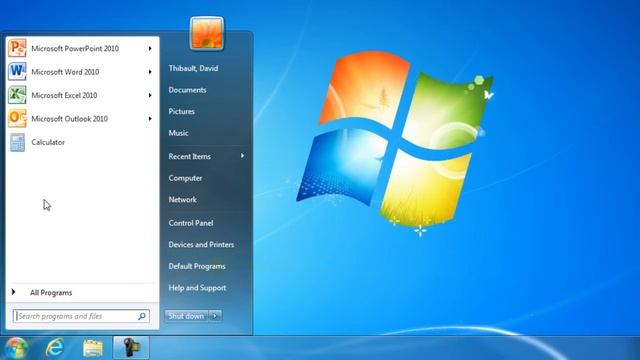
Task: Click the green Excel 2010 icon
Action: point(17,95)
